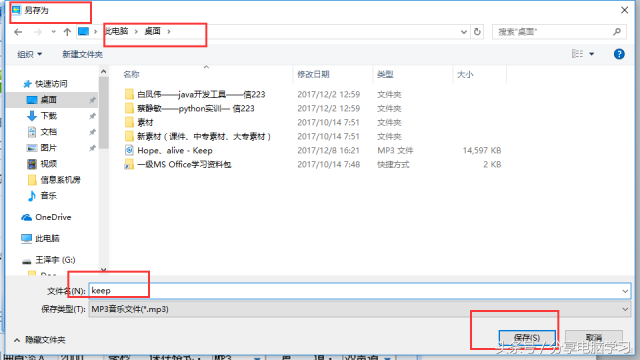
Task: Click the shortcut icon of 一级MS Office学习资料包
Action: [x=129, y=164]
